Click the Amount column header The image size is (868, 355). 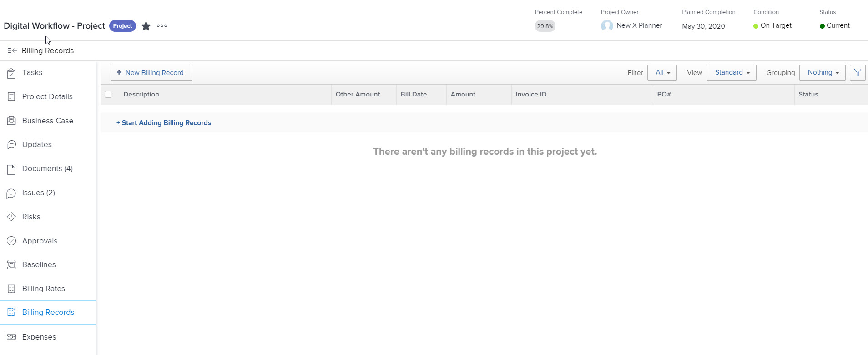pyautogui.click(x=463, y=95)
